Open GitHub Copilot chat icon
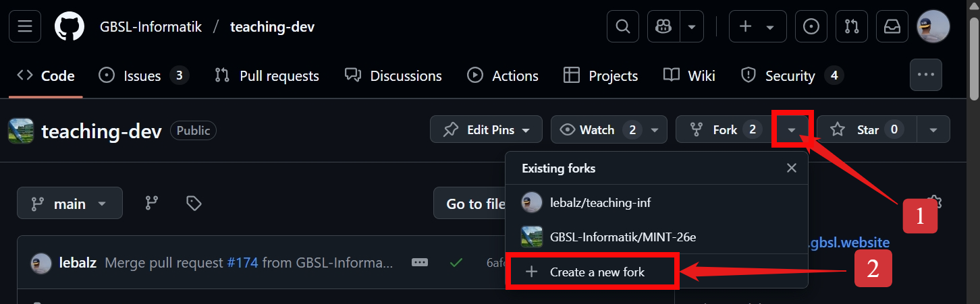The width and height of the screenshot is (980, 304). pyautogui.click(x=663, y=26)
